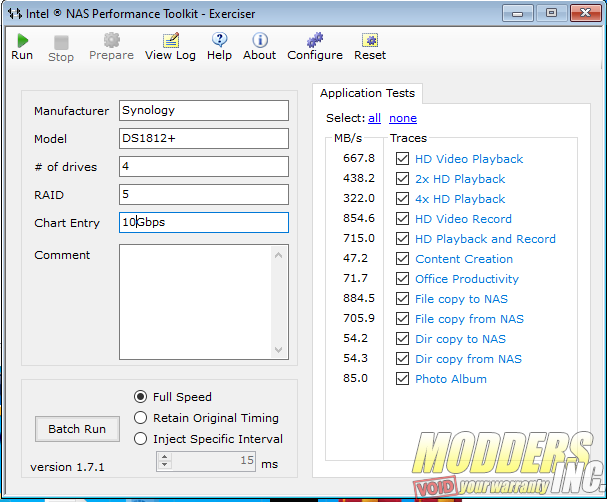Click the 'none' select link
The image size is (607, 502).
pyautogui.click(x=403, y=118)
